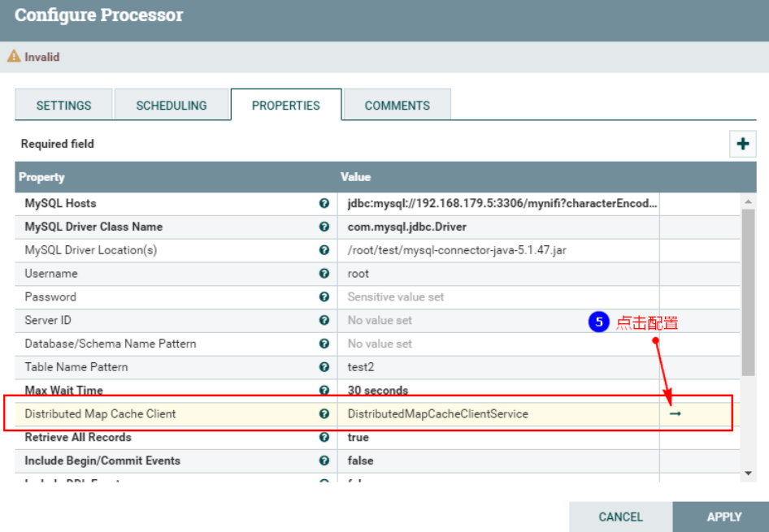Image resolution: width=769 pixels, height=532 pixels.
Task: Click help icon for Table Name Pattern
Action: tap(324, 367)
